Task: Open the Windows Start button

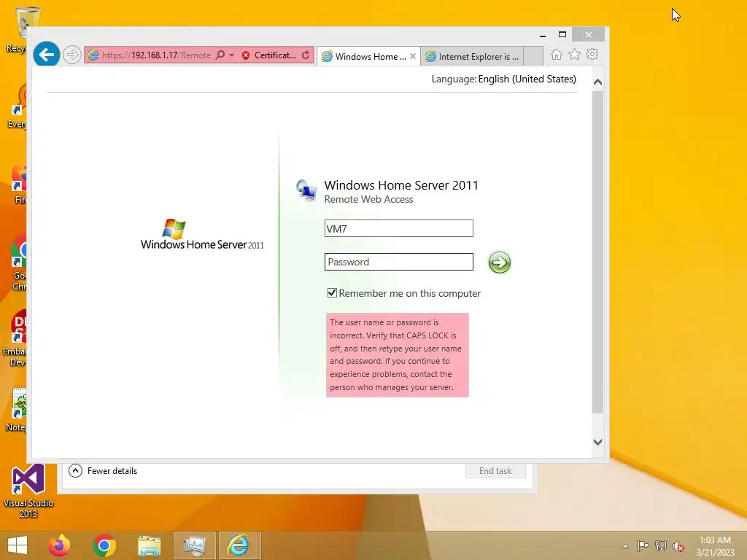Action: tap(18, 545)
